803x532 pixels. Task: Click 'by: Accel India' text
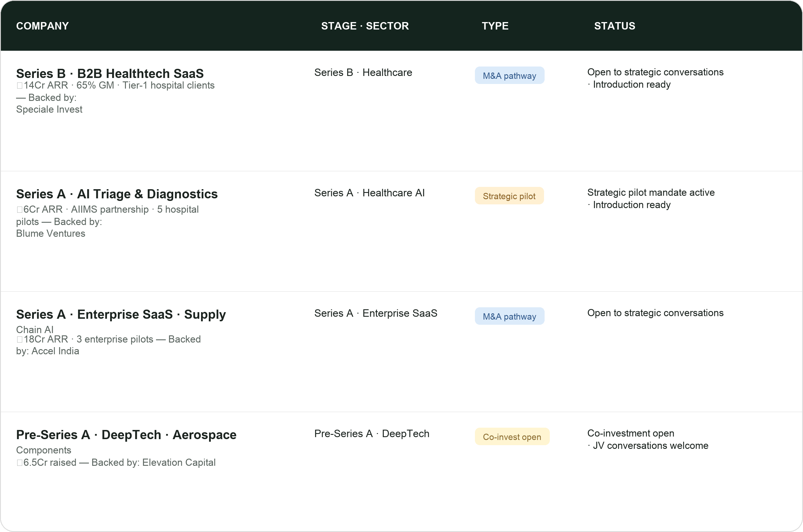pos(48,351)
